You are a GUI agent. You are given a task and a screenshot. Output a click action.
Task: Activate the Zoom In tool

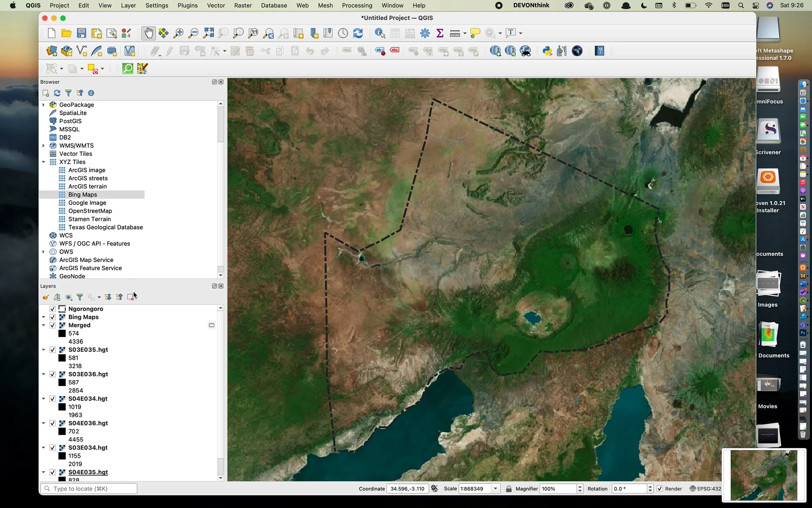click(179, 33)
